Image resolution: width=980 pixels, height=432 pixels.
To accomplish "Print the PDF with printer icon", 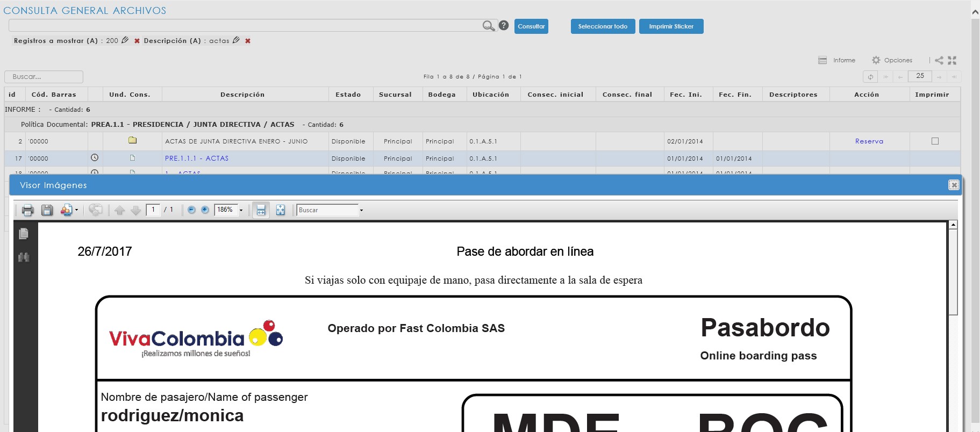I will 28,210.
